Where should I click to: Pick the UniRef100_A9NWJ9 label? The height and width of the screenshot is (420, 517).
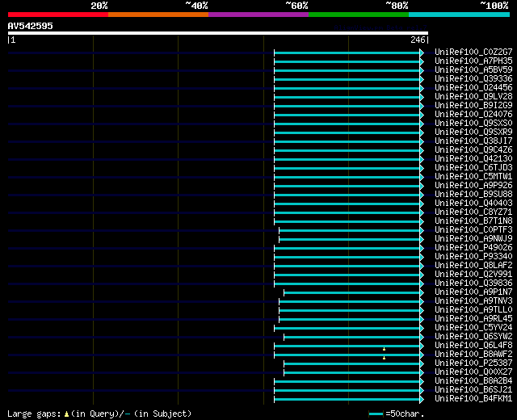(473, 239)
